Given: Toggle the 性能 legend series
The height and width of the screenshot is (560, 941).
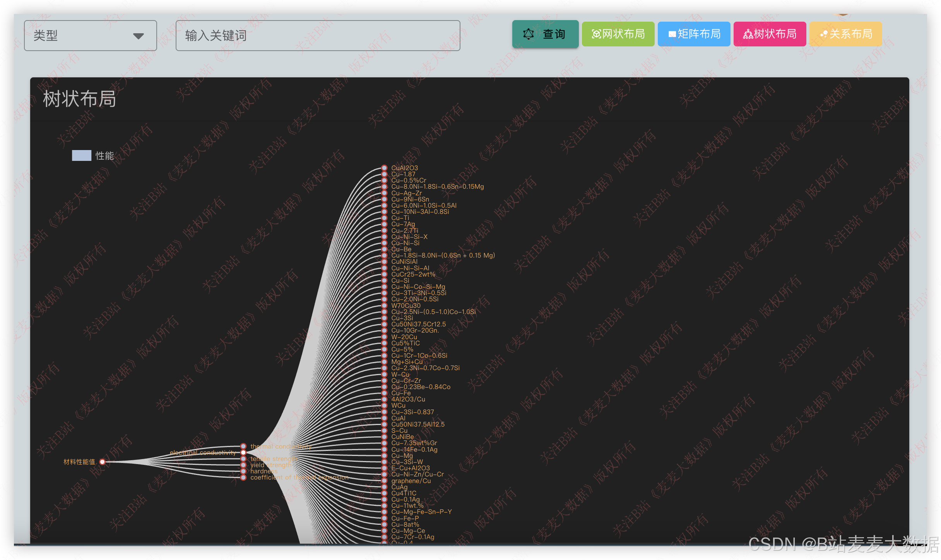Looking at the screenshot, I should [104, 155].
